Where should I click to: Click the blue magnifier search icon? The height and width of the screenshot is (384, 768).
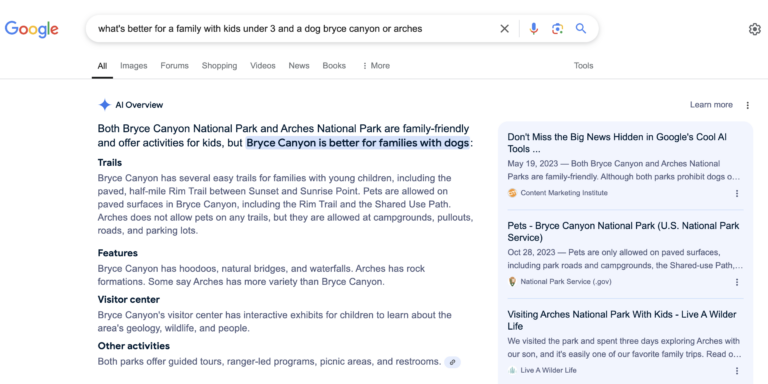(x=581, y=28)
